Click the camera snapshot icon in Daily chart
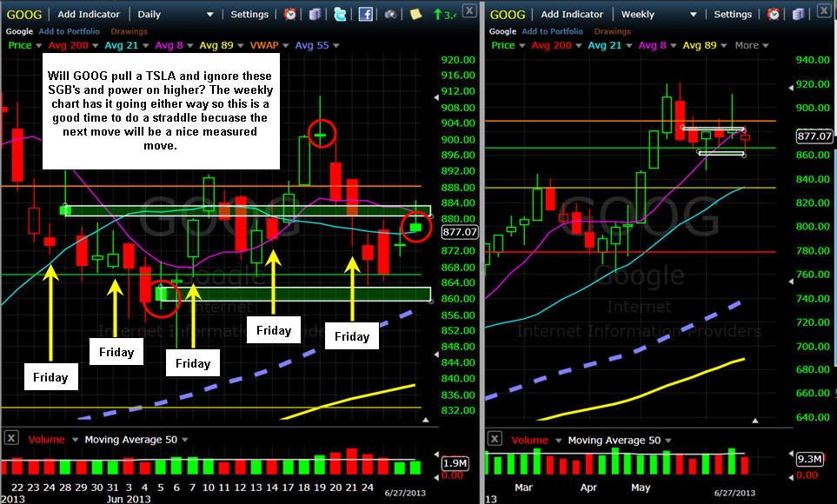Viewport: 837px width, 504px height. point(390,15)
